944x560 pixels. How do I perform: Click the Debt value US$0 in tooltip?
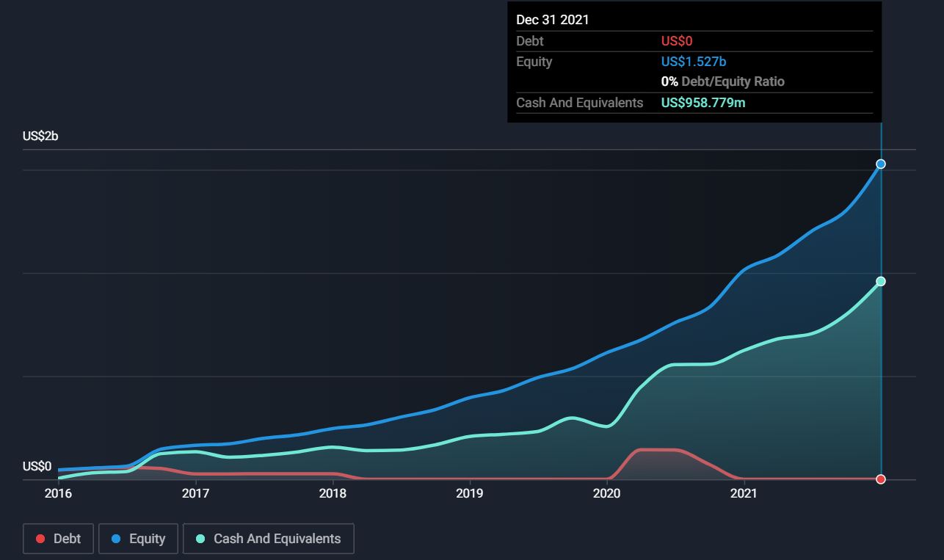[677, 41]
